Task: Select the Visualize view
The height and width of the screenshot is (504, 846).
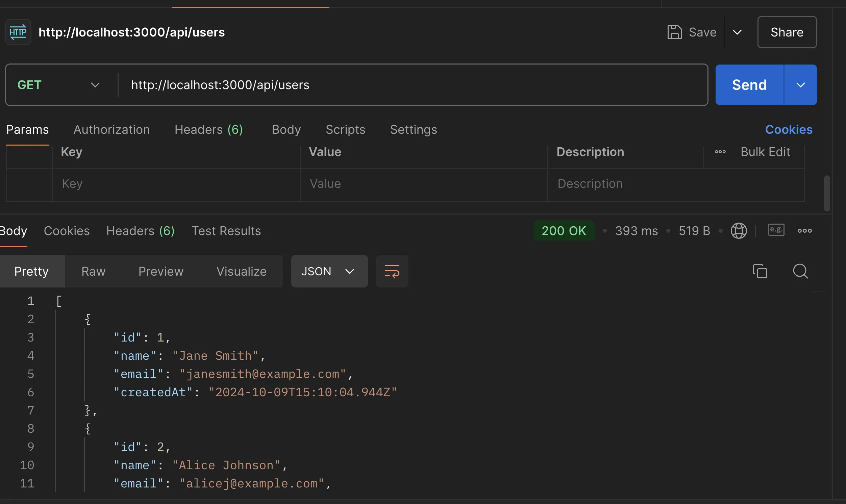Action: [x=242, y=272]
